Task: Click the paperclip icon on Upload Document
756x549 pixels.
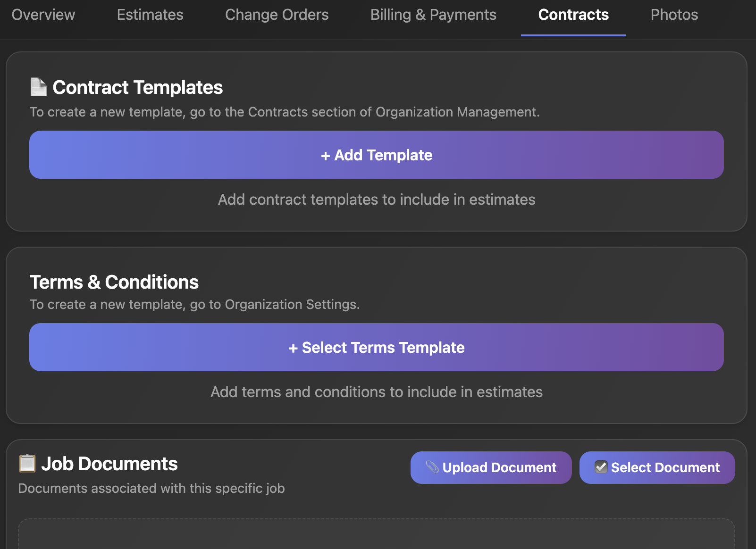Action: tap(432, 467)
